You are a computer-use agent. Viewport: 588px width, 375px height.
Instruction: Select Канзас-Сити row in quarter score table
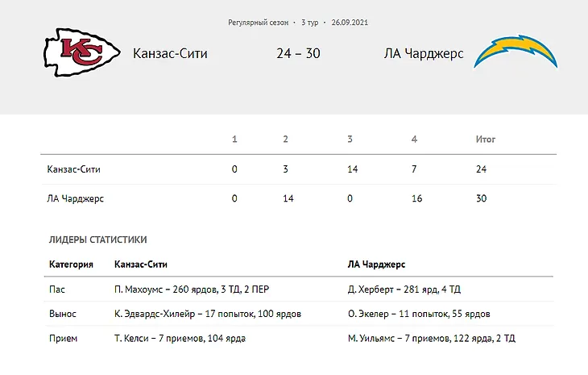(299, 169)
